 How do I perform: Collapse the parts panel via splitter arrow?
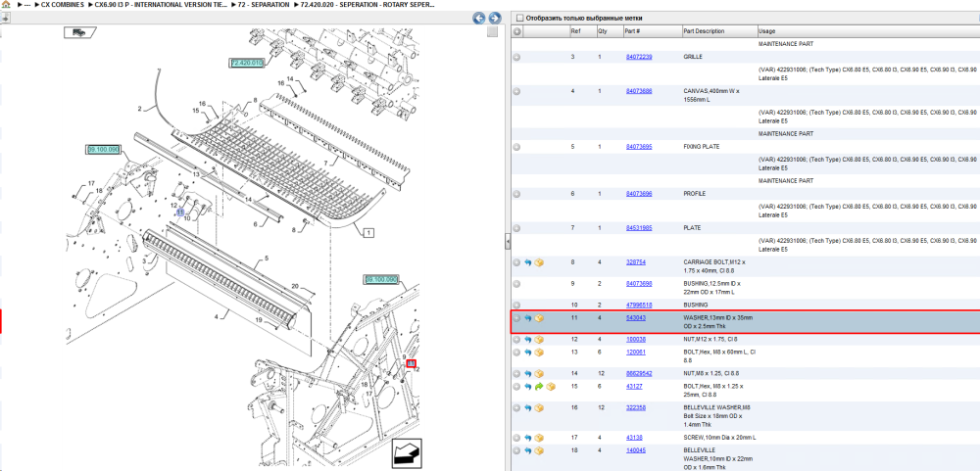tap(508, 241)
